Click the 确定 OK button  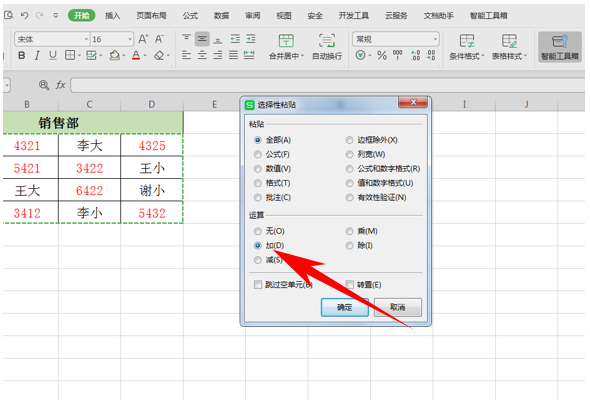(x=345, y=307)
